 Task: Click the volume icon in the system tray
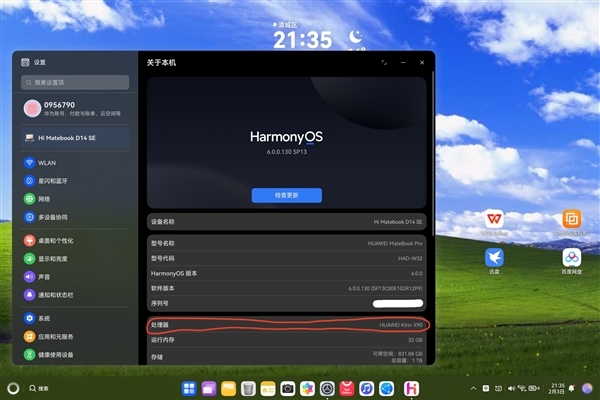pyautogui.click(x=511, y=388)
